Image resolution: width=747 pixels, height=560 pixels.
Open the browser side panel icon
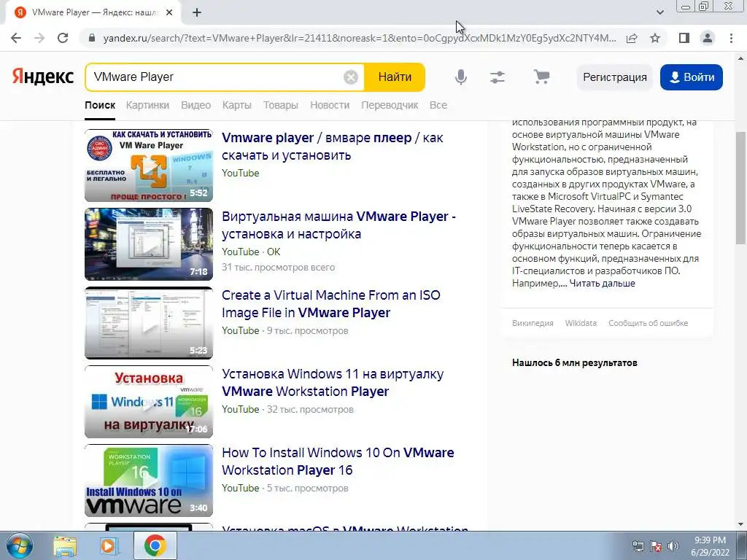point(684,38)
